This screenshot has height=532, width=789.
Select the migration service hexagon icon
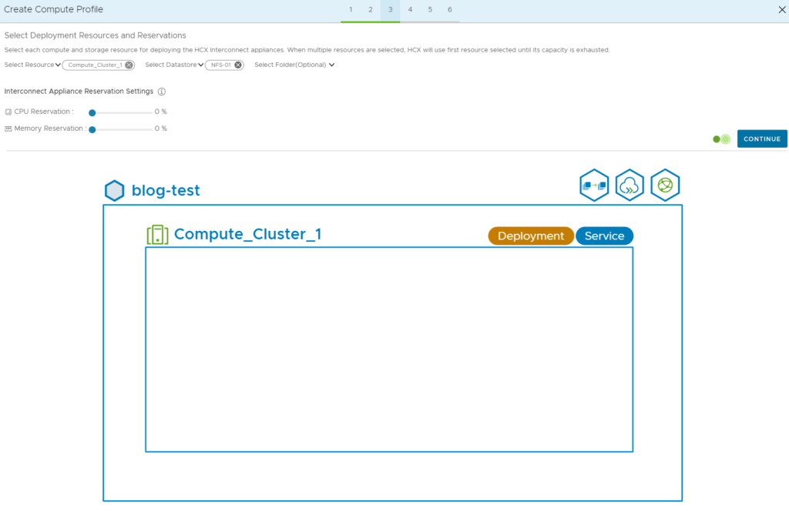(594, 185)
